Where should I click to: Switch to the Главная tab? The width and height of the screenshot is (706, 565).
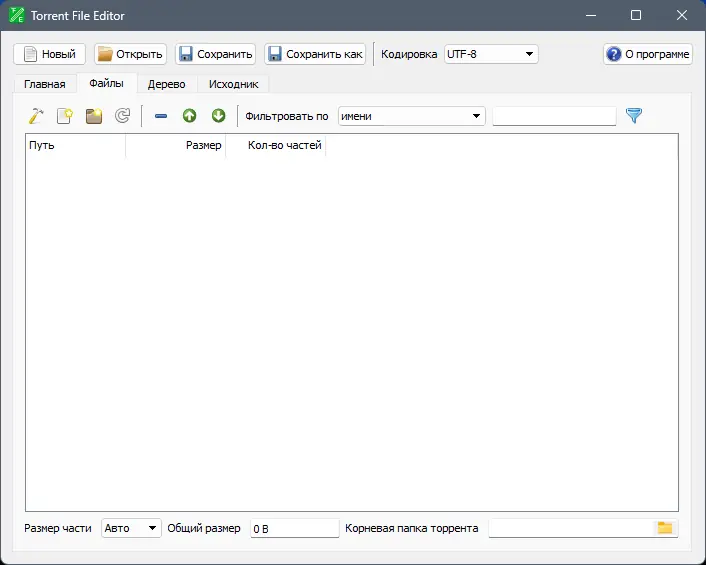(45, 84)
